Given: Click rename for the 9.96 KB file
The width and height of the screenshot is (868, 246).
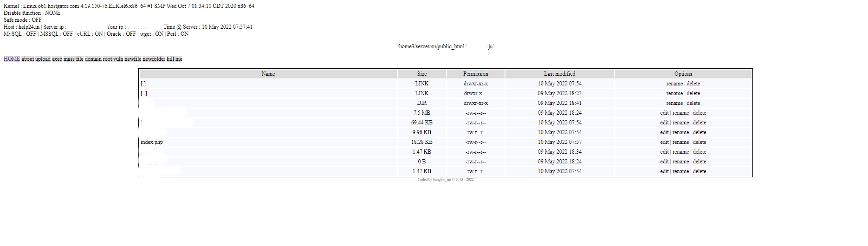Looking at the screenshot, I should click(680, 132).
